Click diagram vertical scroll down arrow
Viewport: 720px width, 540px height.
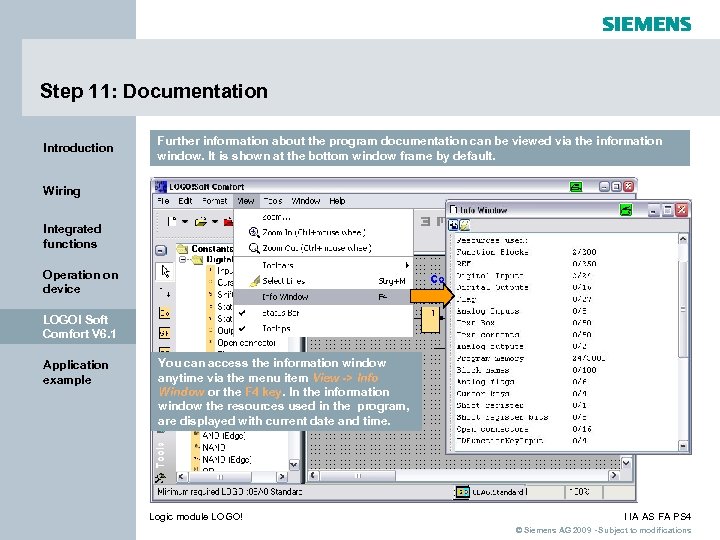[x=625, y=463]
